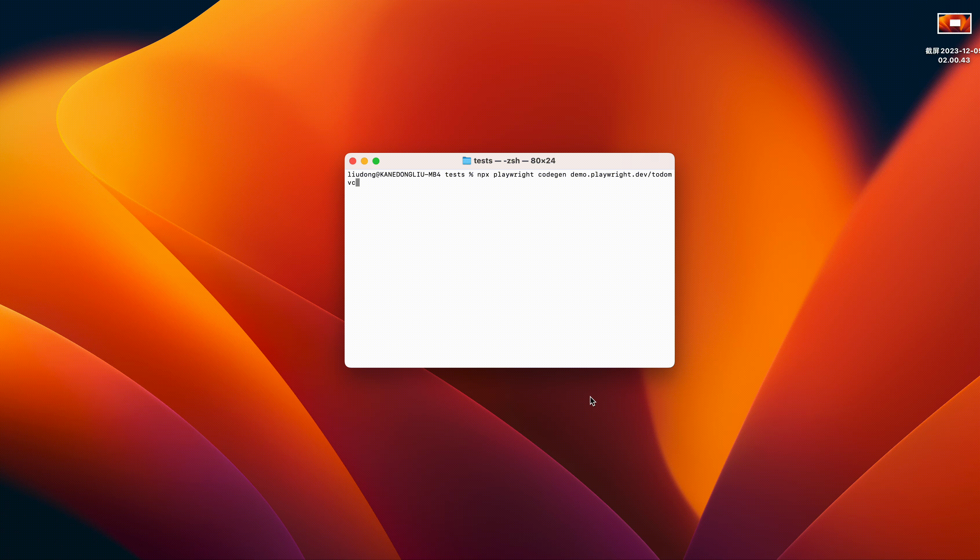
Task: Minimize the terminal with yellow button
Action: pos(364,161)
